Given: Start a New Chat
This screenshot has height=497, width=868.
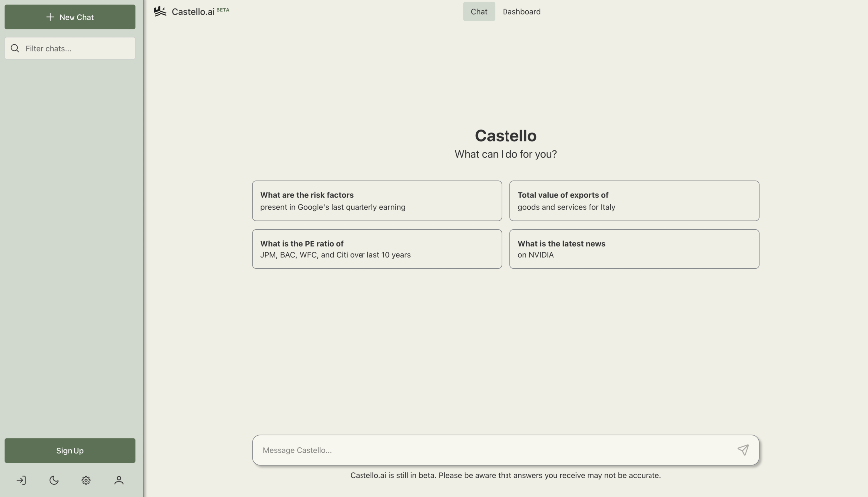Looking at the screenshot, I should (x=70, y=17).
